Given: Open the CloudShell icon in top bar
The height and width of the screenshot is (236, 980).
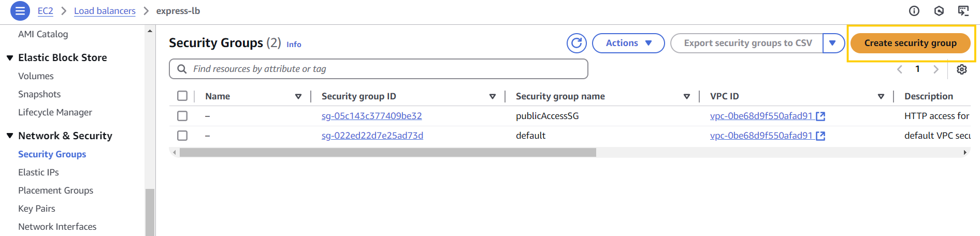Looking at the screenshot, I should pyautogui.click(x=963, y=11).
